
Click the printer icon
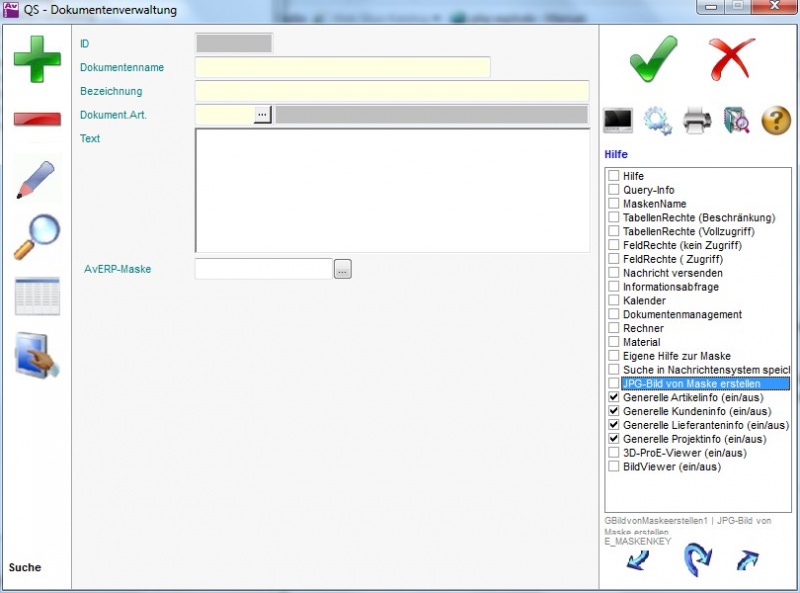coord(697,120)
